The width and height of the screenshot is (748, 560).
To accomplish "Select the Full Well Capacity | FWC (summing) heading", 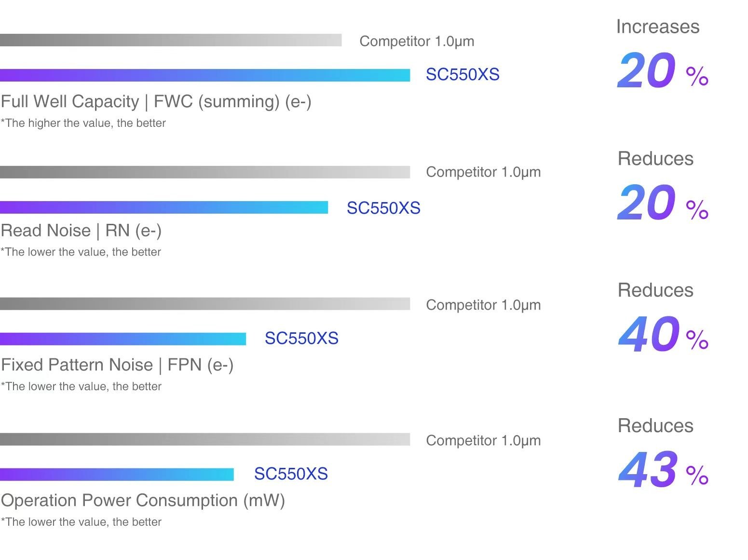I will click(156, 101).
